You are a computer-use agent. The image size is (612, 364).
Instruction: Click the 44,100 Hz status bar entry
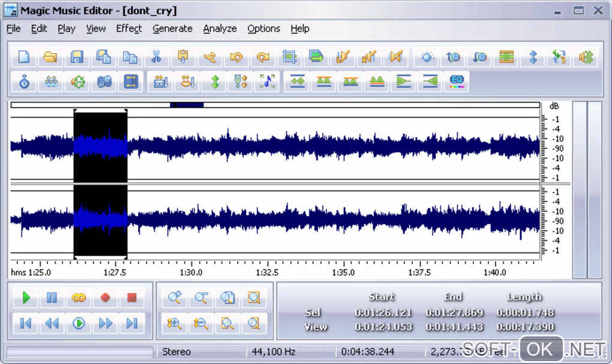click(x=273, y=351)
